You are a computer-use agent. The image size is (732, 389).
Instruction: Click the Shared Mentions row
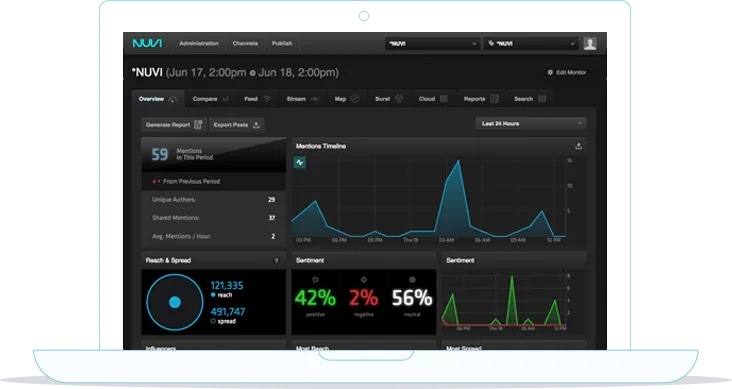214,218
